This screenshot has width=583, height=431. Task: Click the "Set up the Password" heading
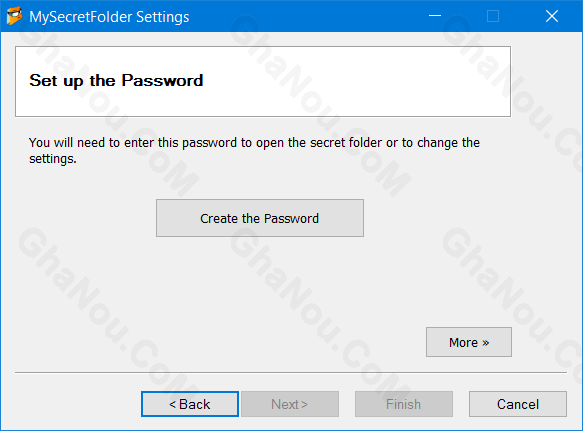(x=116, y=81)
